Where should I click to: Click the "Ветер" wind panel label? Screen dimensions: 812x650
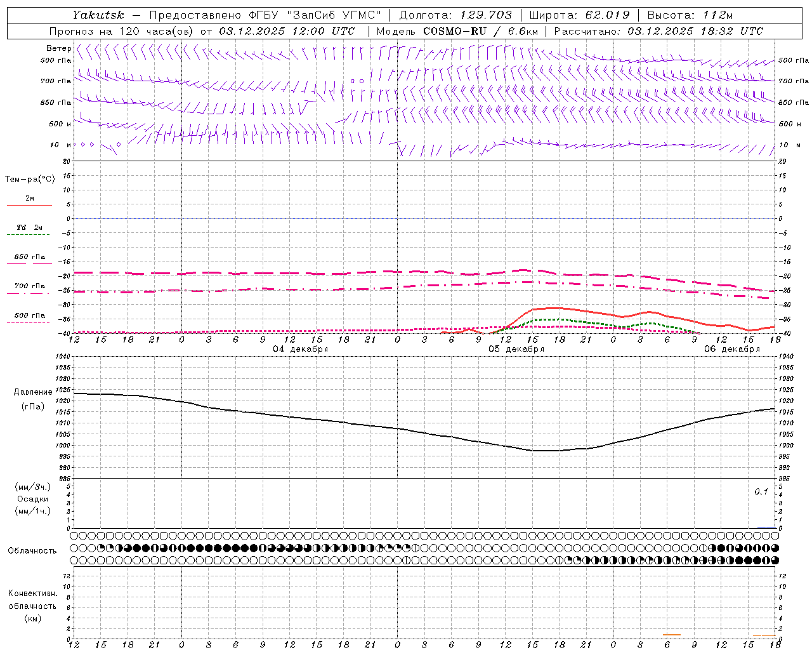click(58, 48)
